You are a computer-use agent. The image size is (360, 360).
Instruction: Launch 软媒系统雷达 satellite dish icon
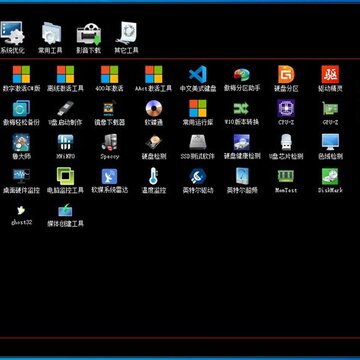point(109,181)
